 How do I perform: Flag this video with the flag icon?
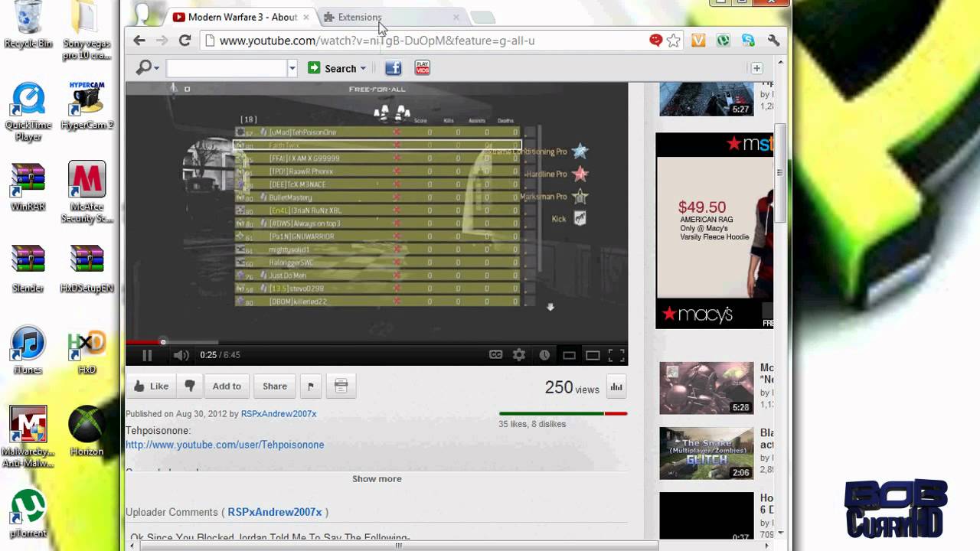(311, 386)
